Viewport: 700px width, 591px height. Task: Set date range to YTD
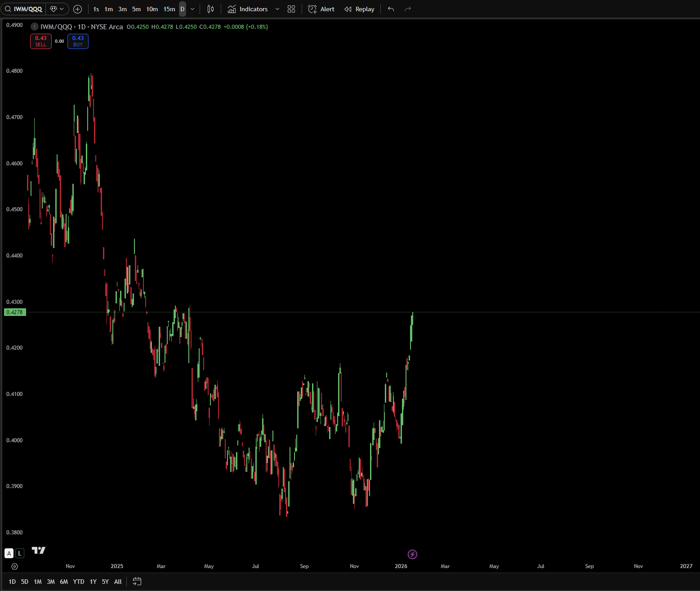pos(79,582)
